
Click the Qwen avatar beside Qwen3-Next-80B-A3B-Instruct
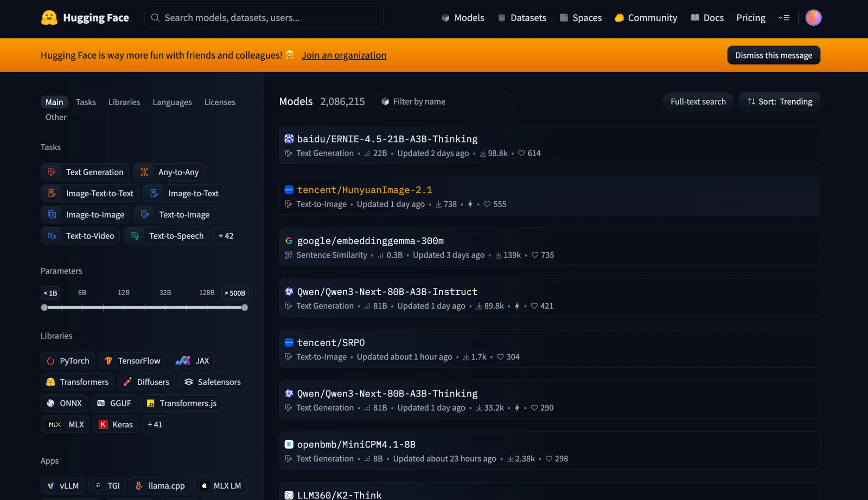tap(289, 292)
